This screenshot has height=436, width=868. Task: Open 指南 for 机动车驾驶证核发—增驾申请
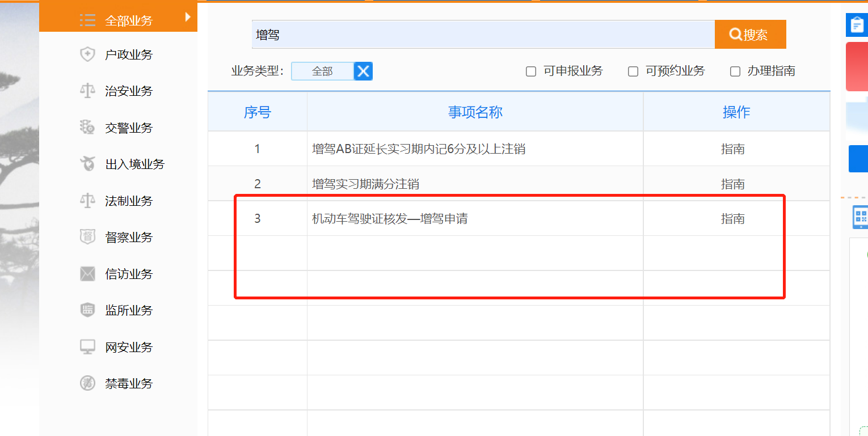pos(732,219)
